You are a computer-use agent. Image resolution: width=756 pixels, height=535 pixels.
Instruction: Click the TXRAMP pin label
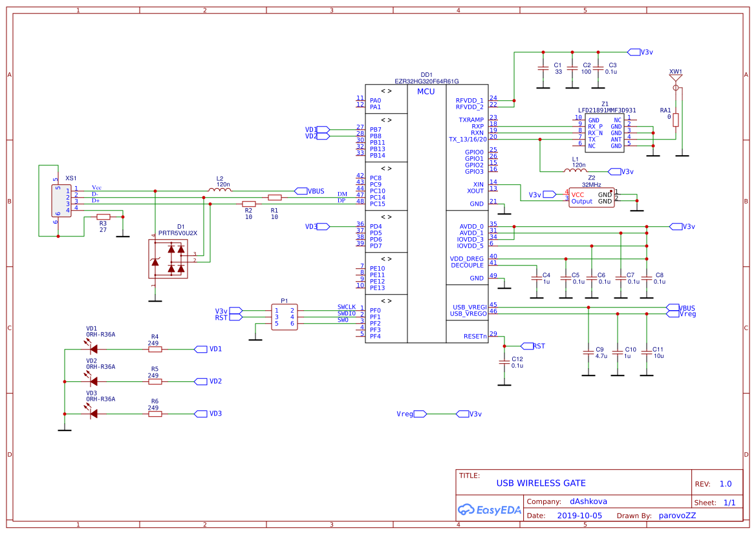(x=471, y=120)
